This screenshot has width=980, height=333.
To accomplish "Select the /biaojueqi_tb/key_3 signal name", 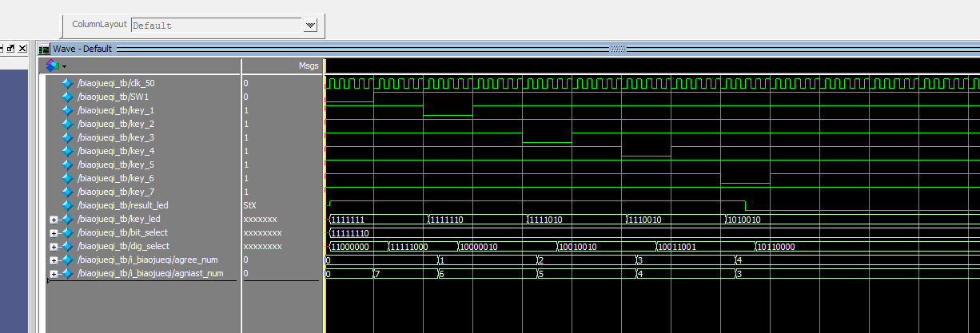I will pyautogui.click(x=116, y=137).
